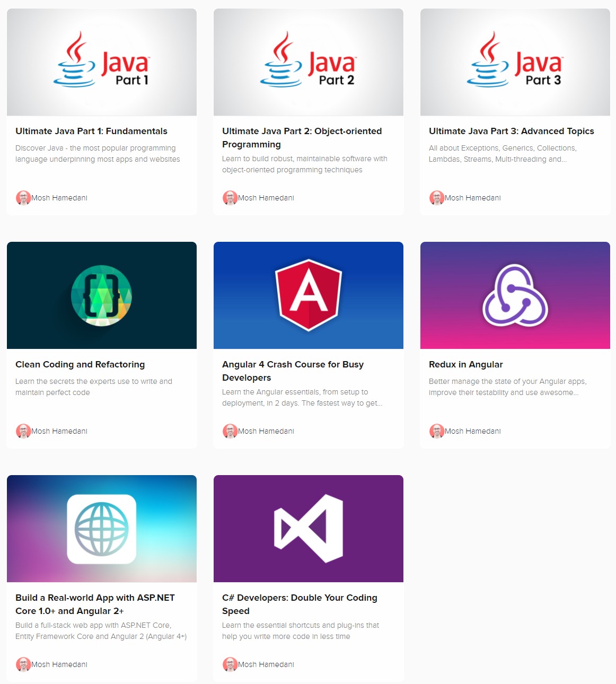The image size is (616, 684).
Task: Click author avatar on Clean Coding card
Action: pos(23,431)
